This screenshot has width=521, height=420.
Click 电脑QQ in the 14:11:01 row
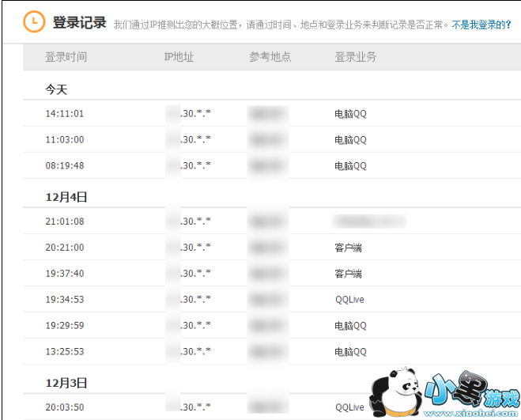(350, 114)
